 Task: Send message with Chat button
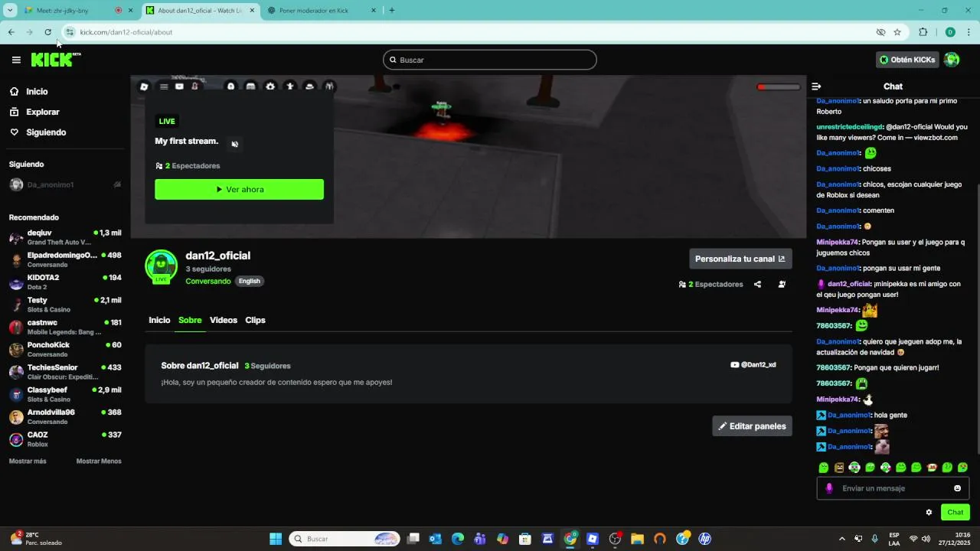(x=955, y=513)
